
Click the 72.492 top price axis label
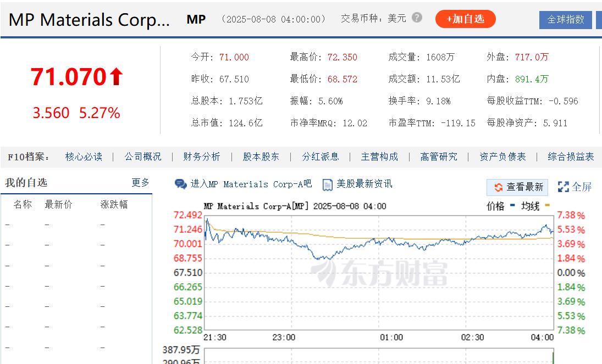point(187,215)
